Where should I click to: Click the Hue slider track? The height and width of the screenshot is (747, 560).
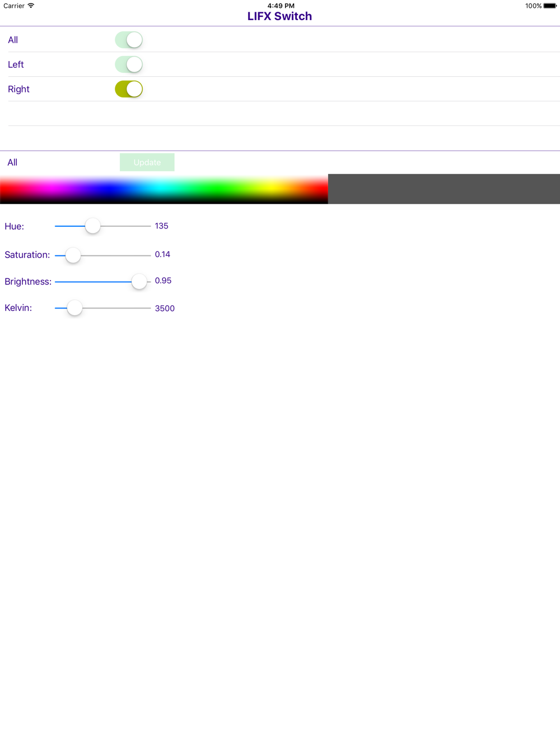coord(102,226)
